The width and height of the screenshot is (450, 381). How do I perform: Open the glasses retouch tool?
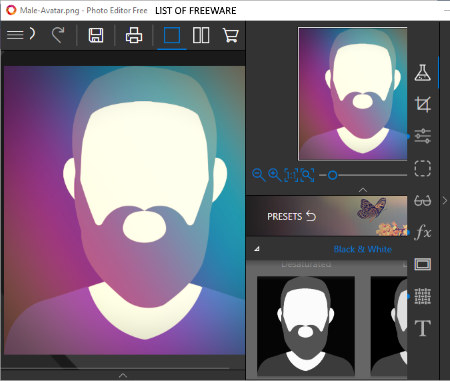point(423,201)
